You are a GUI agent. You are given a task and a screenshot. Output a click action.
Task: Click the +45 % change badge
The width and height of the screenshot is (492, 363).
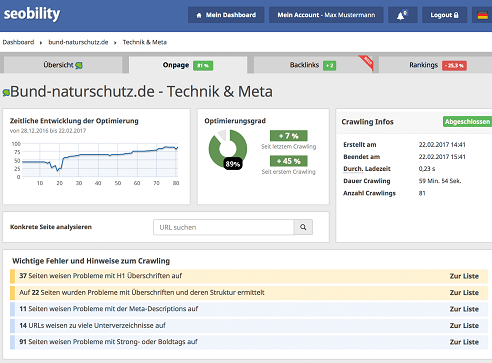(x=289, y=161)
